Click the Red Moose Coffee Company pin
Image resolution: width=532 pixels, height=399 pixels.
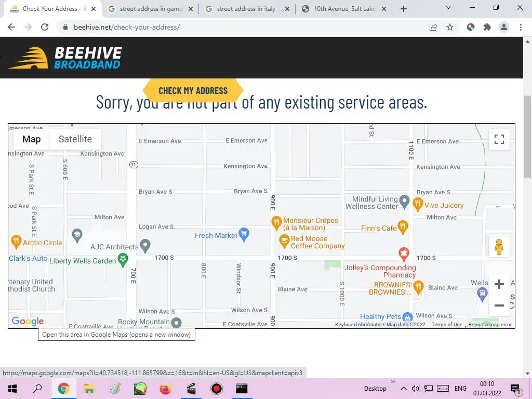click(284, 241)
